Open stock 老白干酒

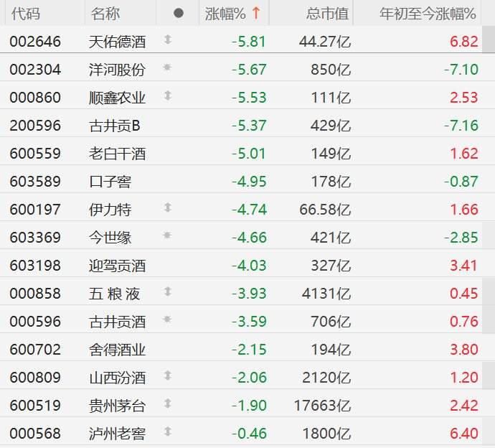pos(117,154)
